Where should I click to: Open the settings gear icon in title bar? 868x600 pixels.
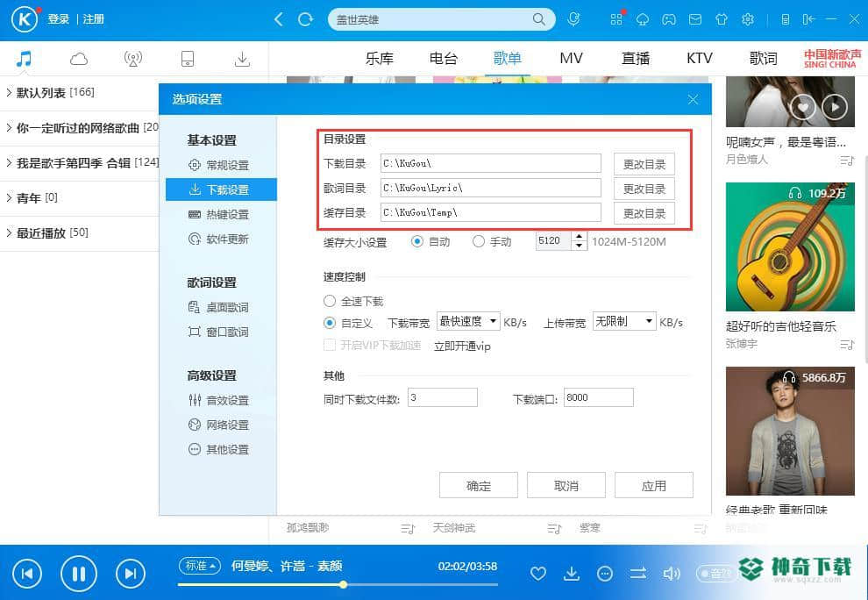click(748, 19)
